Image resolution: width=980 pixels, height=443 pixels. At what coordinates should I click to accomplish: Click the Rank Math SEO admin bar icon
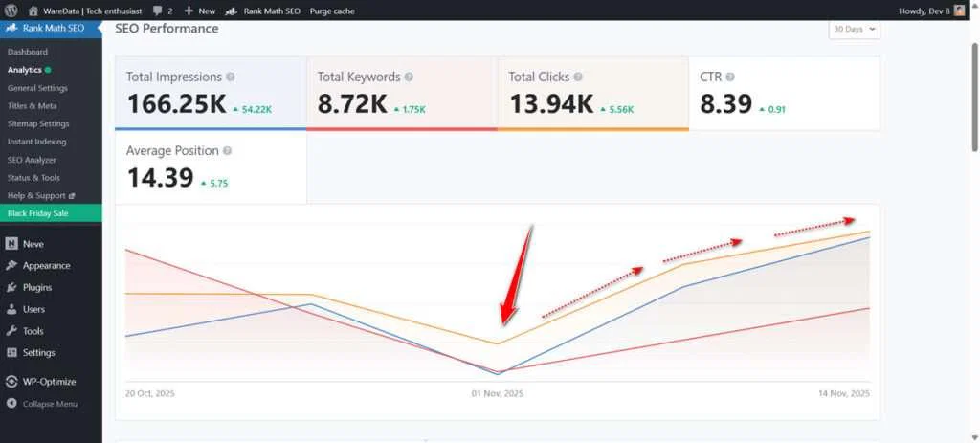click(x=232, y=11)
